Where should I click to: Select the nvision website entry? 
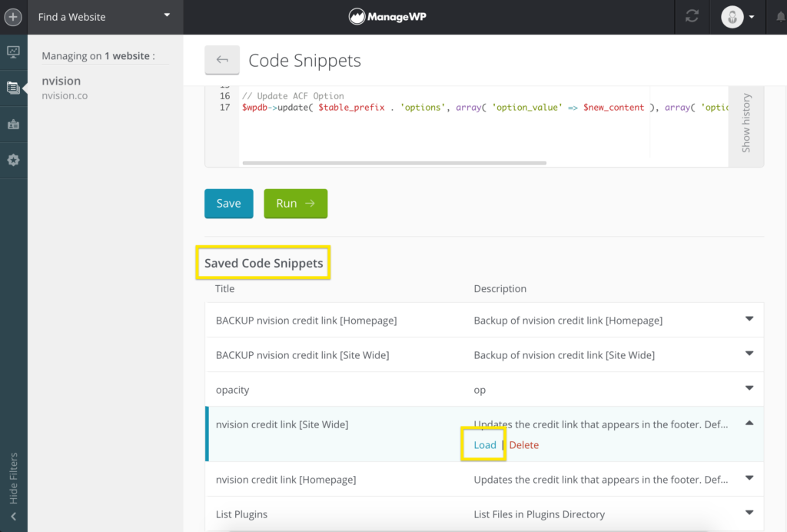coord(61,81)
